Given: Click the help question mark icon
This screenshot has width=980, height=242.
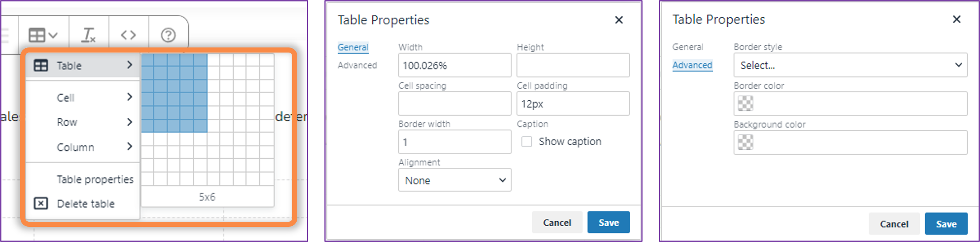Looking at the screenshot, I should [x=168, y=36].
